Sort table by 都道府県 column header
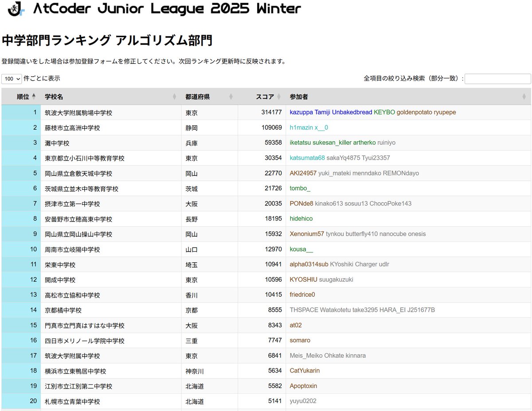The image size is (532, 411). pyautogui.click(x=209, y=97)
